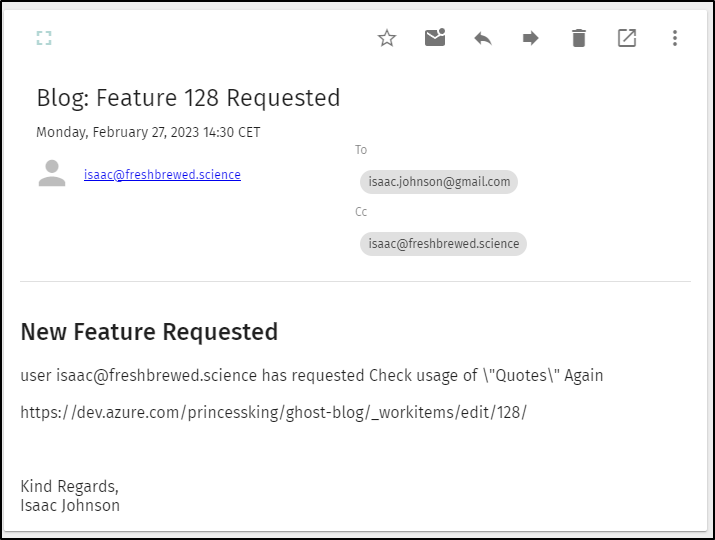Click the To field label
Screen dimensions: 715x540
pyautogui.click(x=361, y=150)
